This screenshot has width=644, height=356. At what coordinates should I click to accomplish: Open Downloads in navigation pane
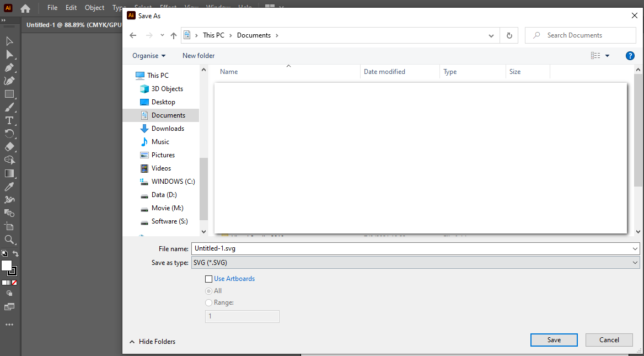pyautogui.click(x=168, y=129)
